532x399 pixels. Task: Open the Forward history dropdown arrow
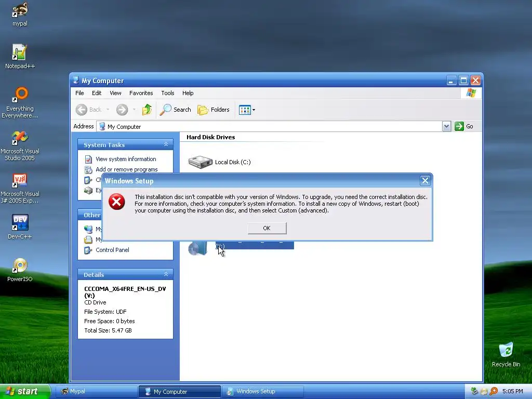[134, 110]
